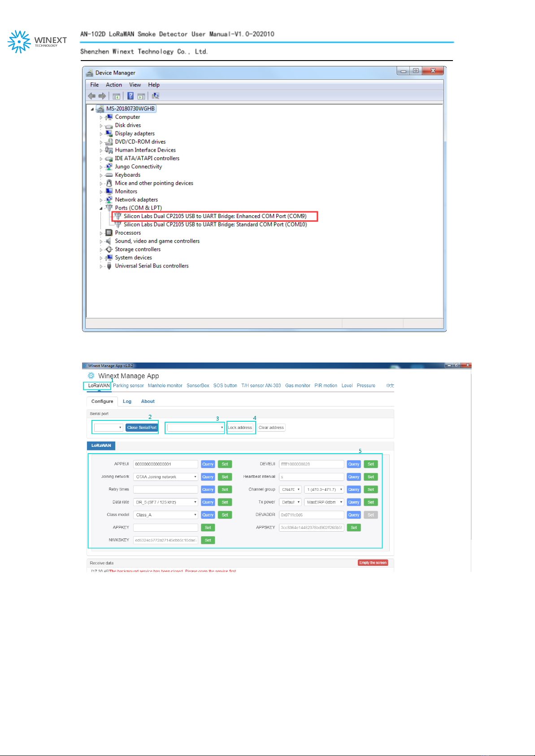
Task: Open the Data rate dropdown
Action: [165, 502]
